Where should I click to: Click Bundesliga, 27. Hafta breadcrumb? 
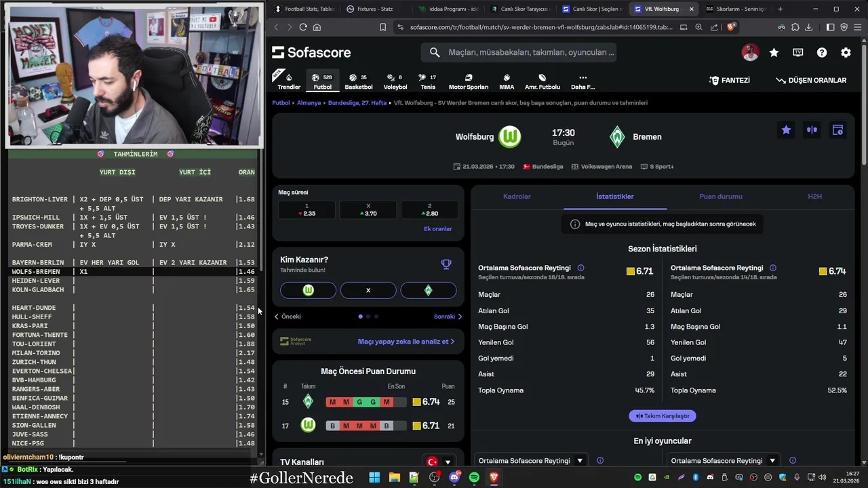357,103
